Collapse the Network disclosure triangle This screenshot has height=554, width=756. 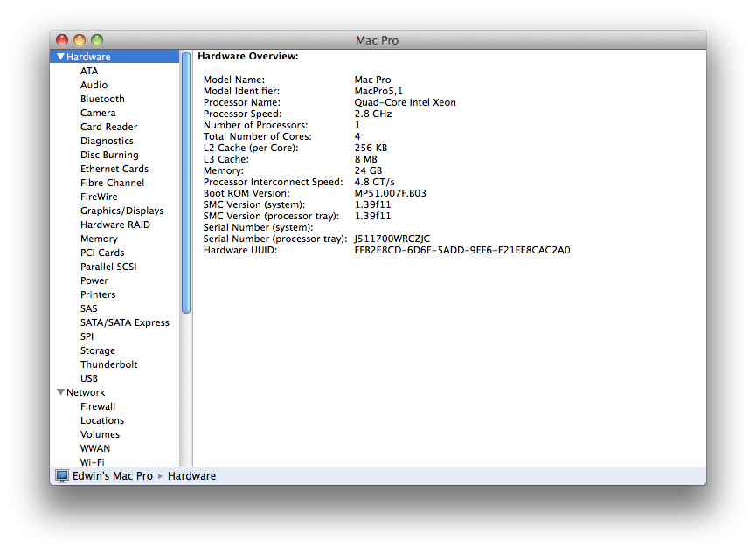61,392
